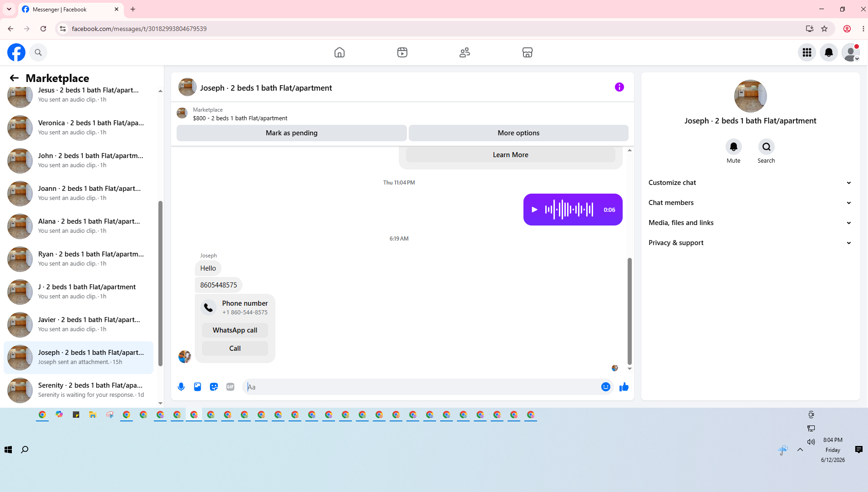Open the John conversation
This screenshot has width=868, height=492.
(x=79, y=160)
